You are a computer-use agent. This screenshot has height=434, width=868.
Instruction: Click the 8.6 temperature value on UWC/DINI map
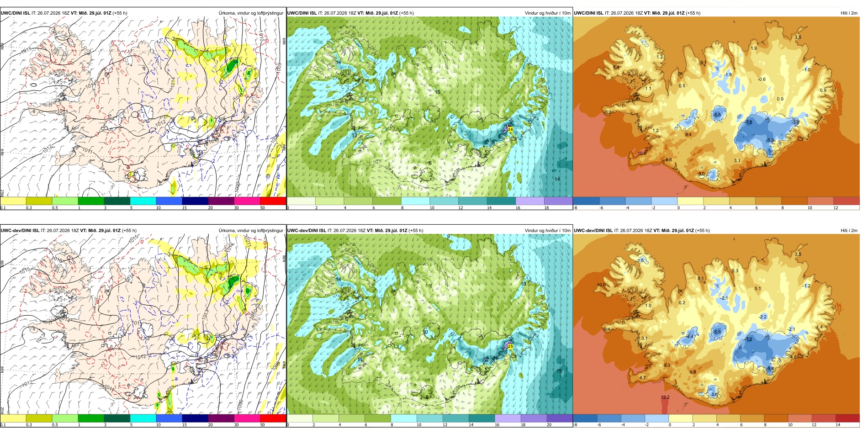[x=668, y=160]
